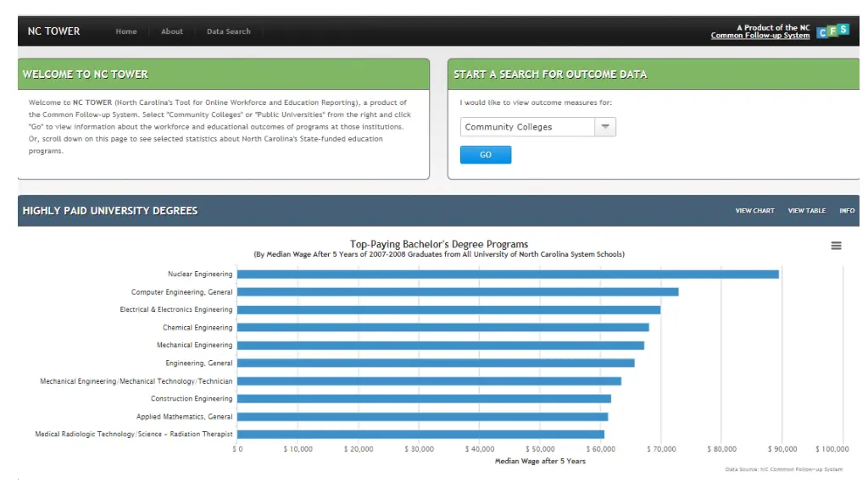Click the '$ 20,000' axis tick label

coord(359,449)
